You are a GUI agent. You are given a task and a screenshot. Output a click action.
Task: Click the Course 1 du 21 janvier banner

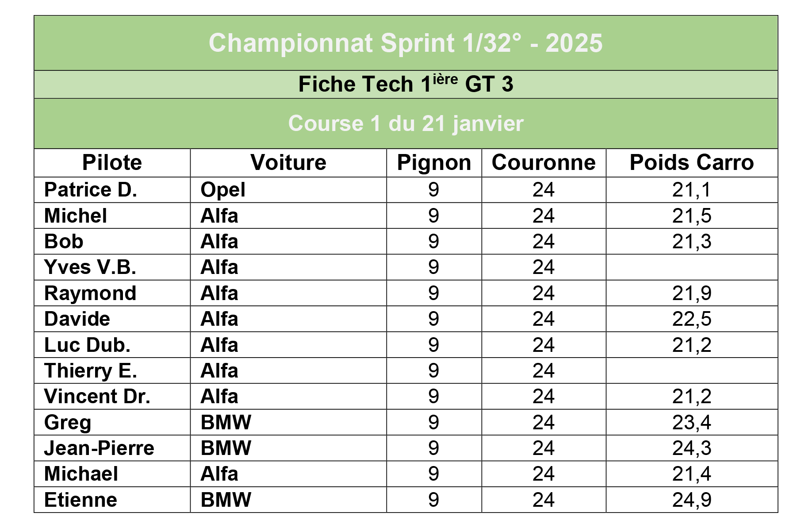point(406,123)
